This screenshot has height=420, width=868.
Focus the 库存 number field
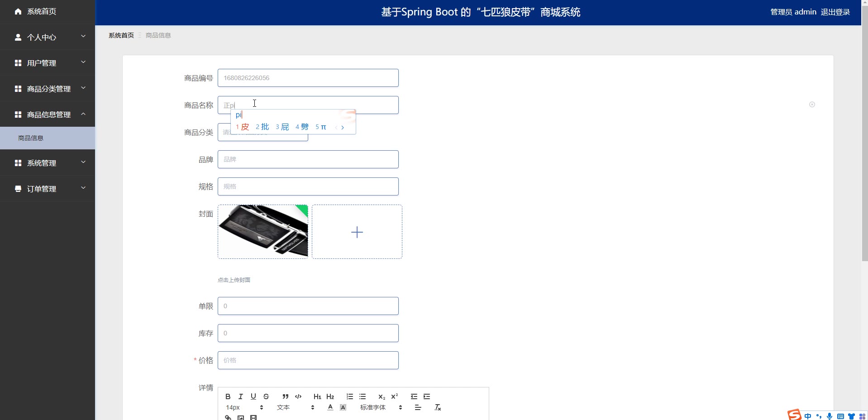click(308, 333)
